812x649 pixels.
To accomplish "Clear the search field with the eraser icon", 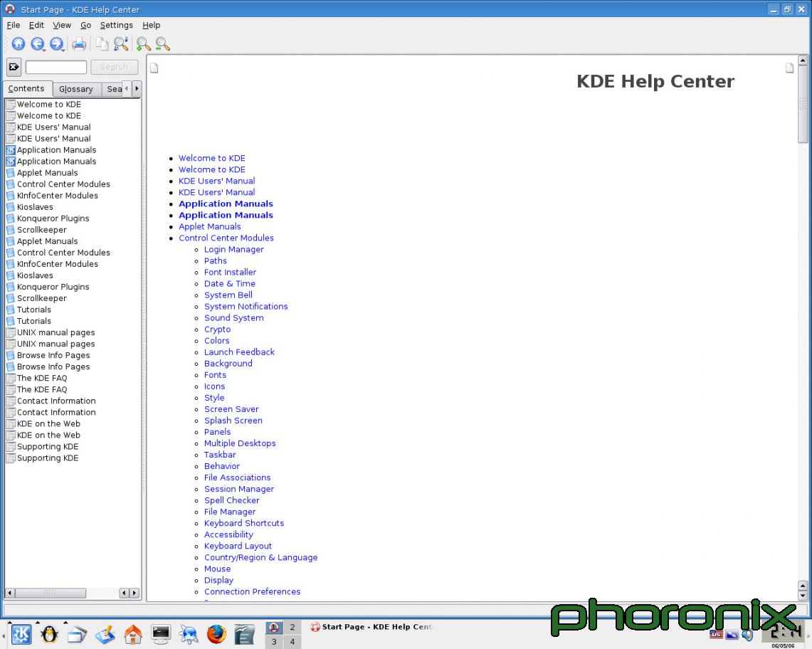I will point(14,67).
